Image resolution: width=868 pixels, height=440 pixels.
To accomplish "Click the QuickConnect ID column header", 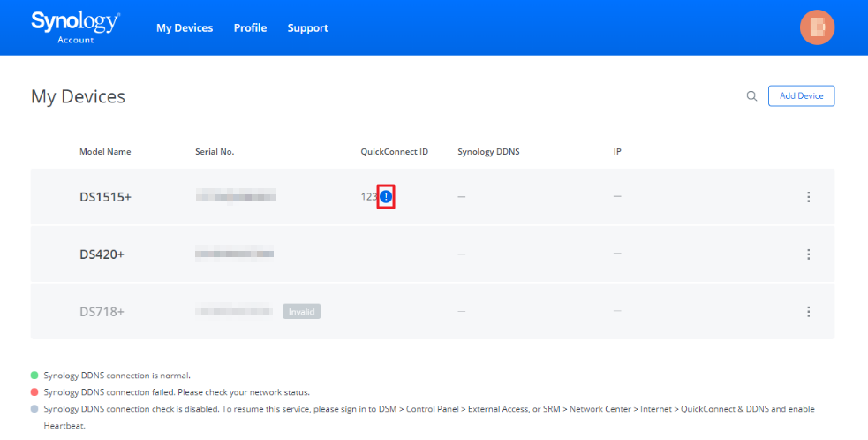I will click(394, 152).
